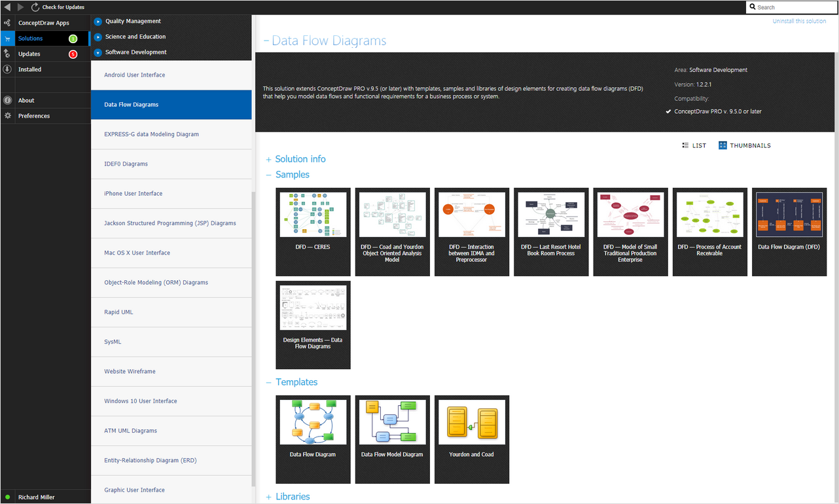Click Check for Updates button
This screenshot has width=839, height=504.
click(63, 7)
